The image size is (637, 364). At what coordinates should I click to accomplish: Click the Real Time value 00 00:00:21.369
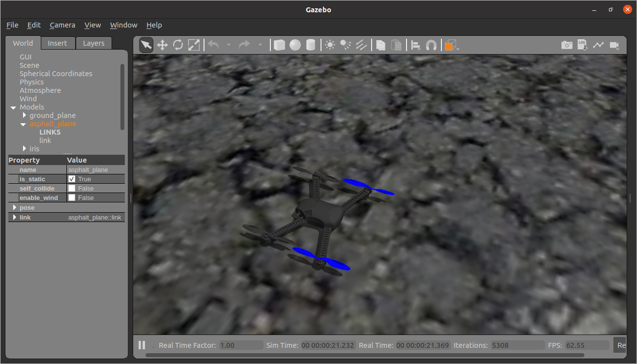[423, 345]
